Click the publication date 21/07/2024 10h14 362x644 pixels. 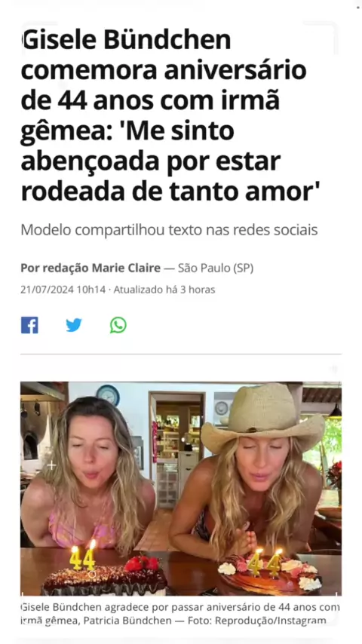[63, 290]
